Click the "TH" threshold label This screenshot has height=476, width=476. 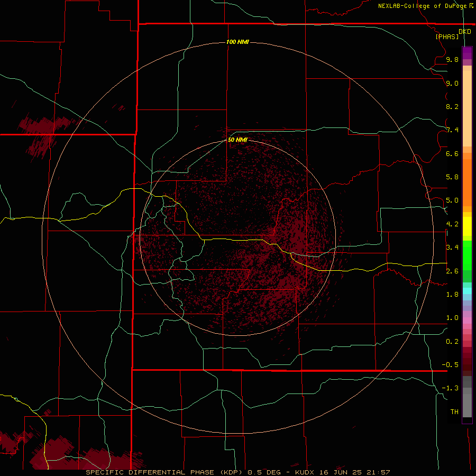coord(454,412)
